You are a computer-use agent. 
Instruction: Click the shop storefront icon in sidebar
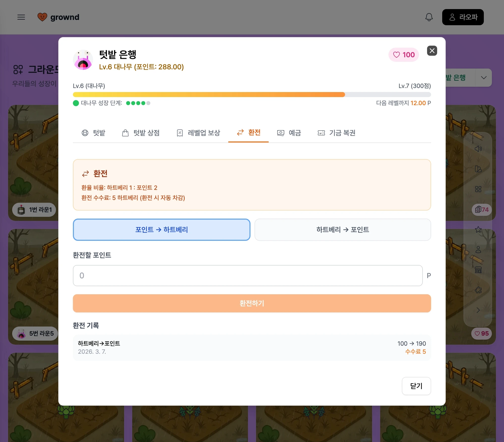[478, 270]
